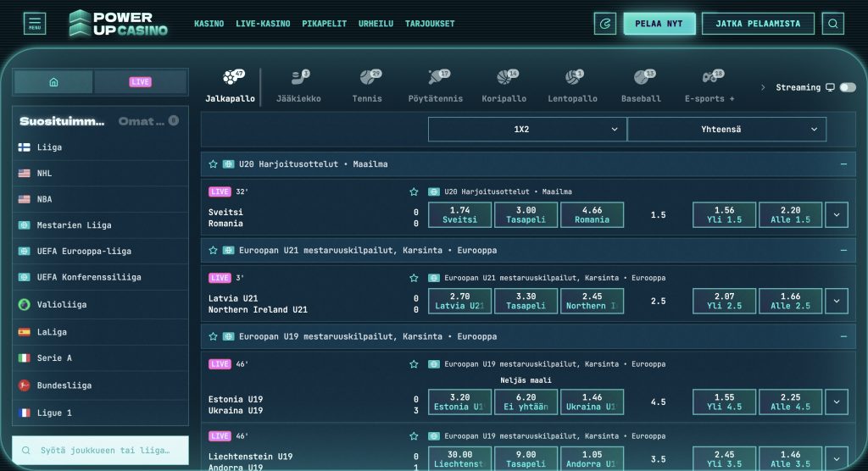Viewport: 868px width, 471px height.
Task: Select Yli 1.5 at 1.56
Action: [x=724, y=214]
